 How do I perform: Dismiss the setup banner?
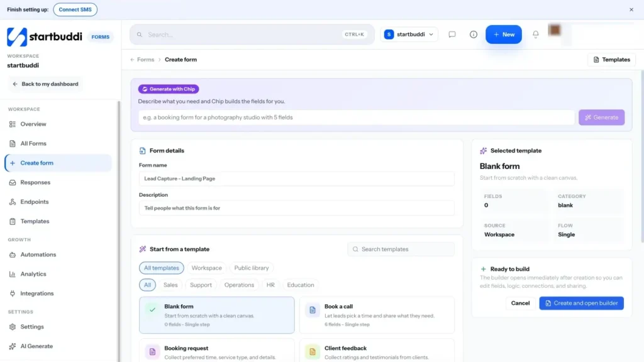coord(631,9)
